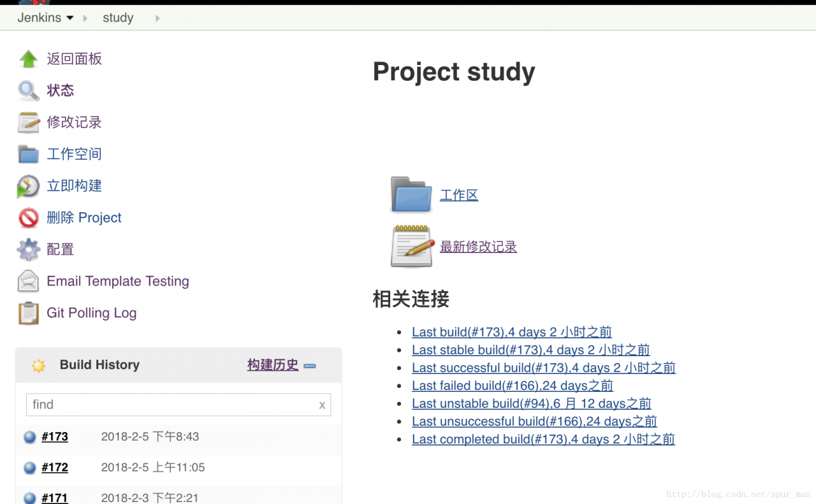The width and height of the screenshot is (816, 504).
Task: Open the Last build(#173) link
Action: (512, 332)
